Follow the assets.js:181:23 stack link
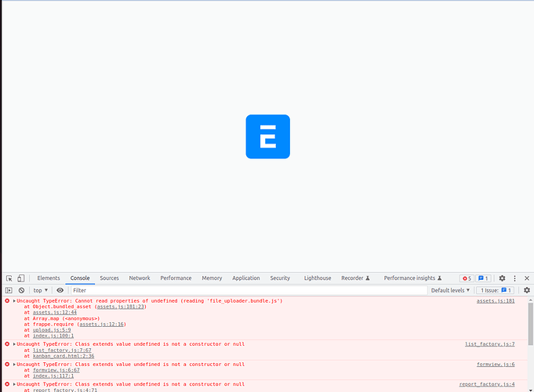 [121, 307]
